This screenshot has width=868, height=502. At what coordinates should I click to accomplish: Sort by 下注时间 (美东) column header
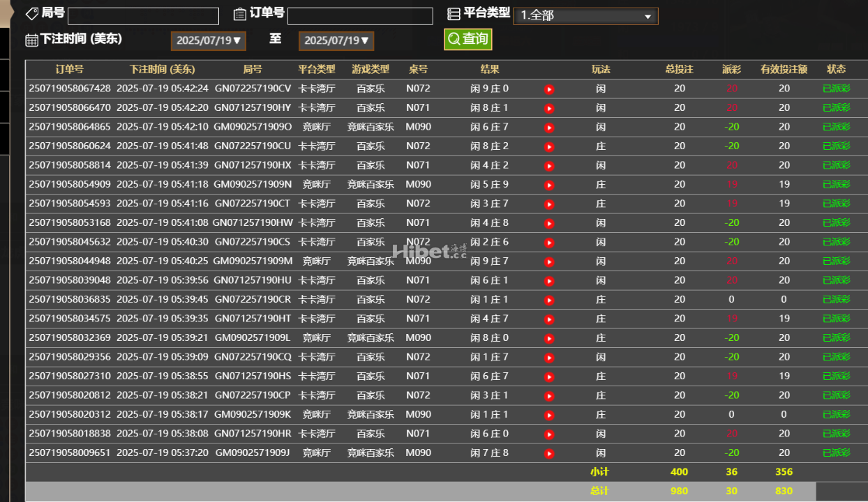[x=162, y=70]
